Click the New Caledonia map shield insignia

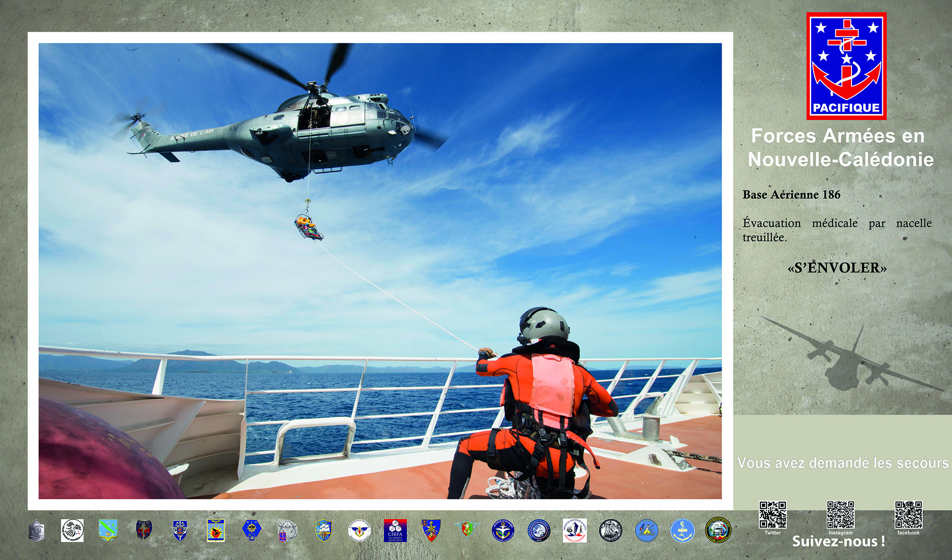pos(108,530)
